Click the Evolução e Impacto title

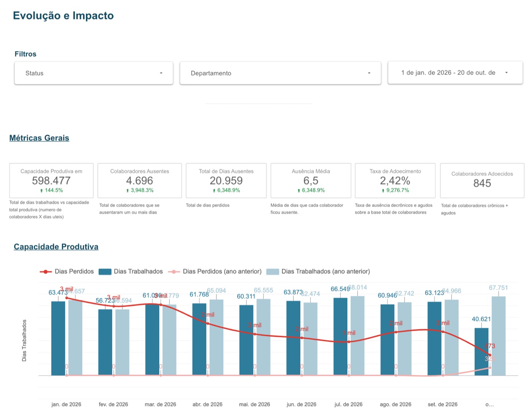pos(63,16)
